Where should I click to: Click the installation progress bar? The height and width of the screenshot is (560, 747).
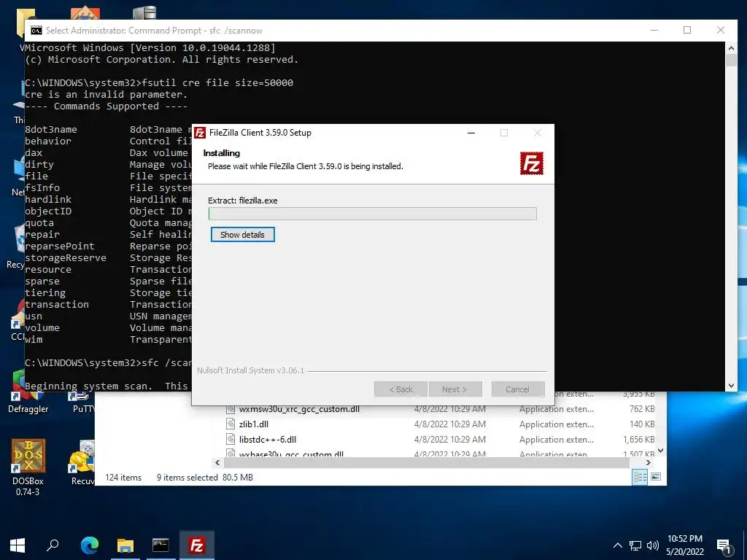tap(373, 214)
